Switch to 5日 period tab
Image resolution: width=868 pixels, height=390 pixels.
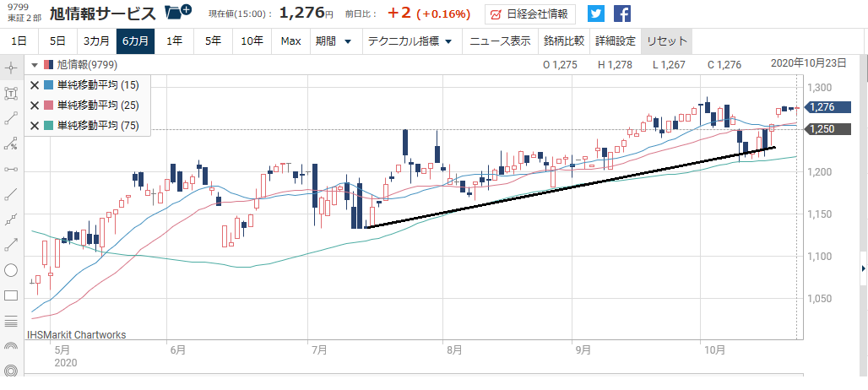coord(57,41)
